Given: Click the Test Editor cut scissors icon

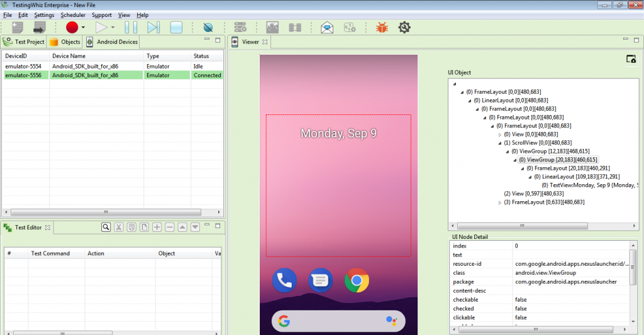Looking at the screenshot, I should click(x=119, y=227).
